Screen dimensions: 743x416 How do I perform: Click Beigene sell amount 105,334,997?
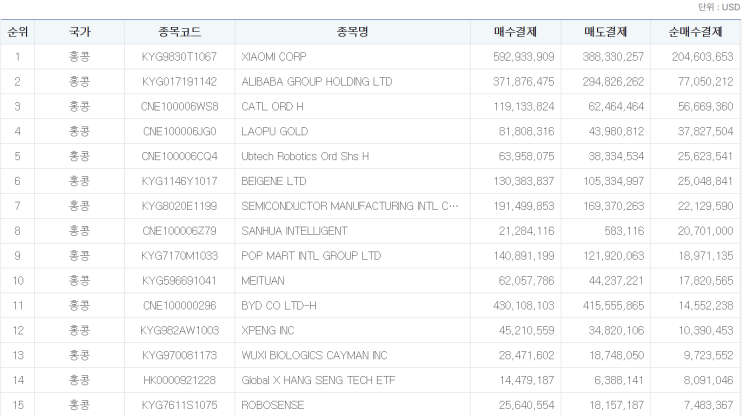pos(613,181)
